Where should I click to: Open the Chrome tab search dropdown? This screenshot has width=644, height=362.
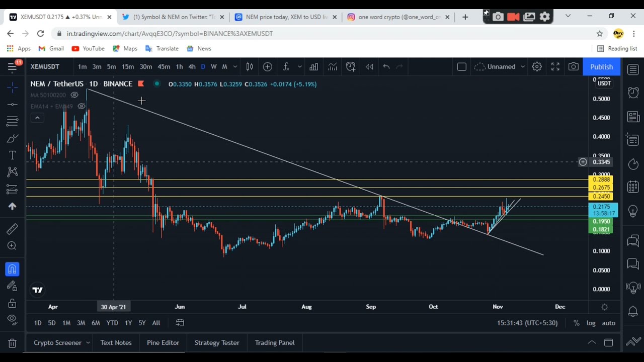point(568,17)
